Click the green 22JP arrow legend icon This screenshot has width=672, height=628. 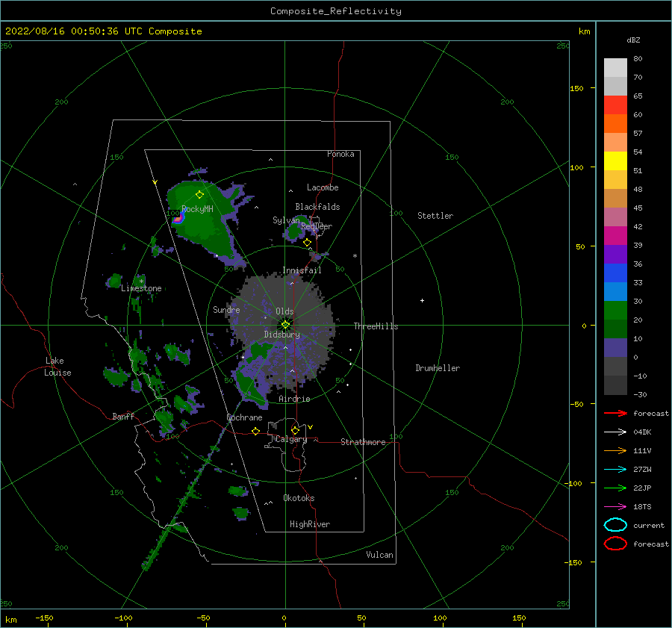click(x=615, y=488)
